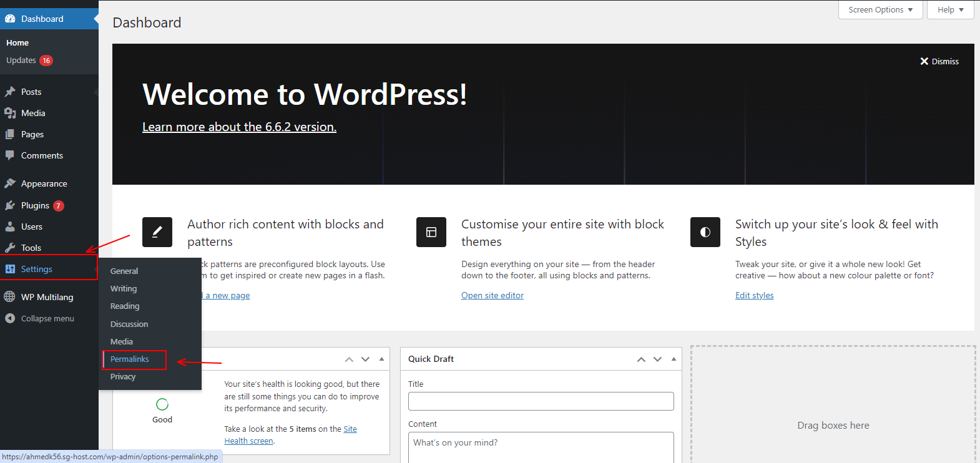Click the Drag boxes here drop zone
Image resolution: width=980 pixels, height=463 pixels.
833,404
